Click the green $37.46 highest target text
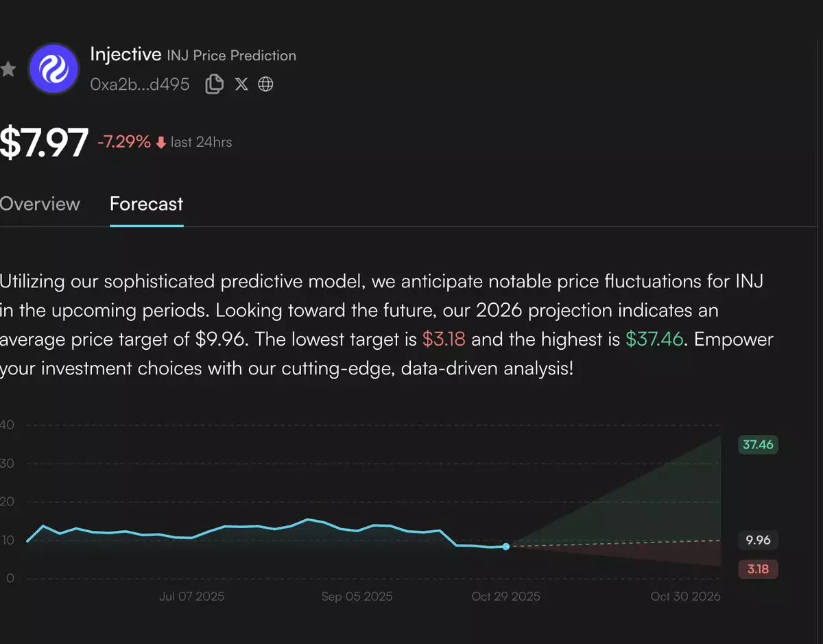The image size is (823, 644). click(x=654, y=339)
